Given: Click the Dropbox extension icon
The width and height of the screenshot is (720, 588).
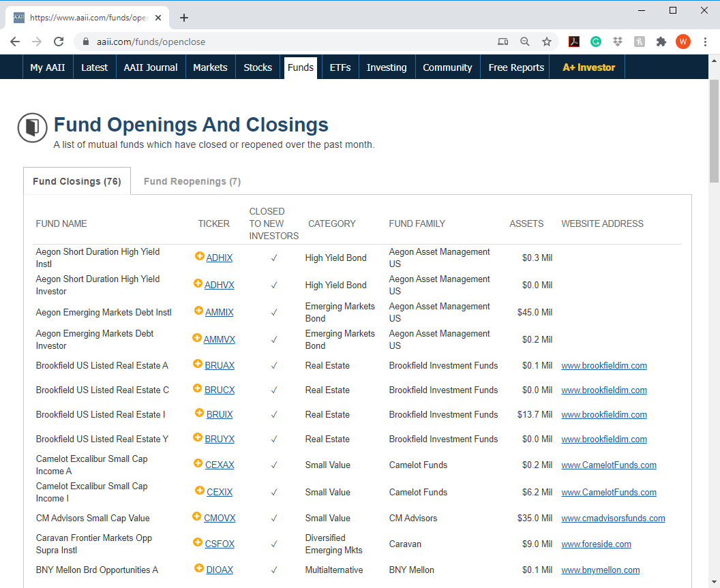Looking at the screenshot, I should tap(618, 42).
